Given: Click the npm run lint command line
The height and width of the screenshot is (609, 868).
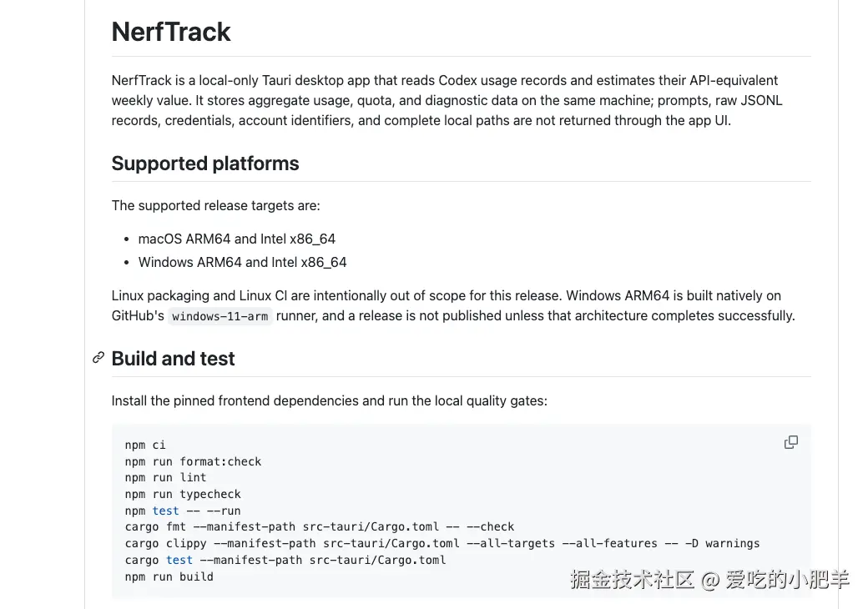Looking at the screenshot, I should (165, 477).
